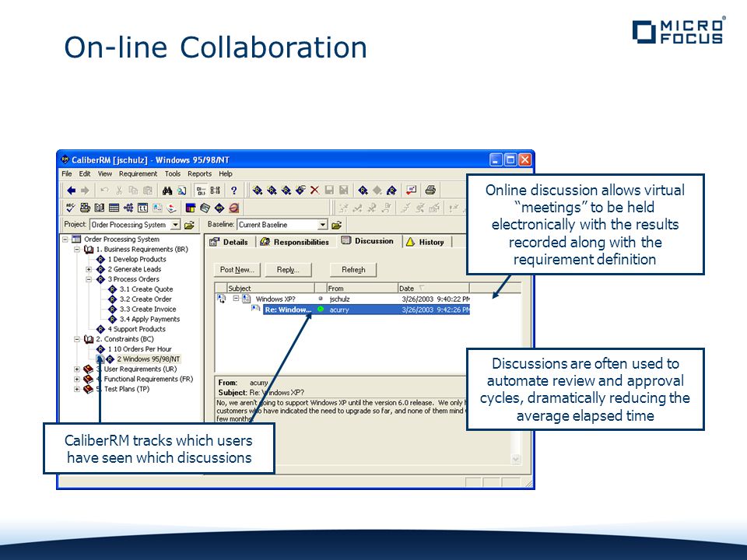The height and width of the screenshot is (560, 747).
Task: Expand the 2 Generate Leads node
Action: [89, 269]
